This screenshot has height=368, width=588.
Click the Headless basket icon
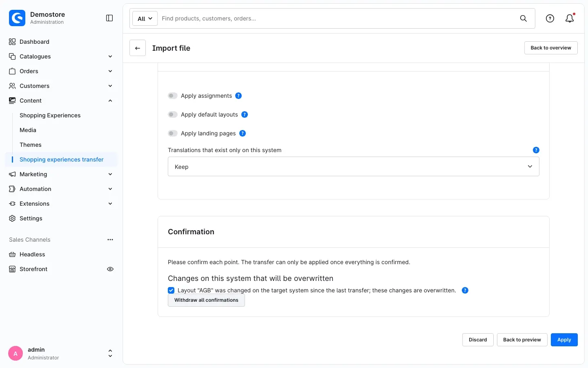click(x=12, y=254)
